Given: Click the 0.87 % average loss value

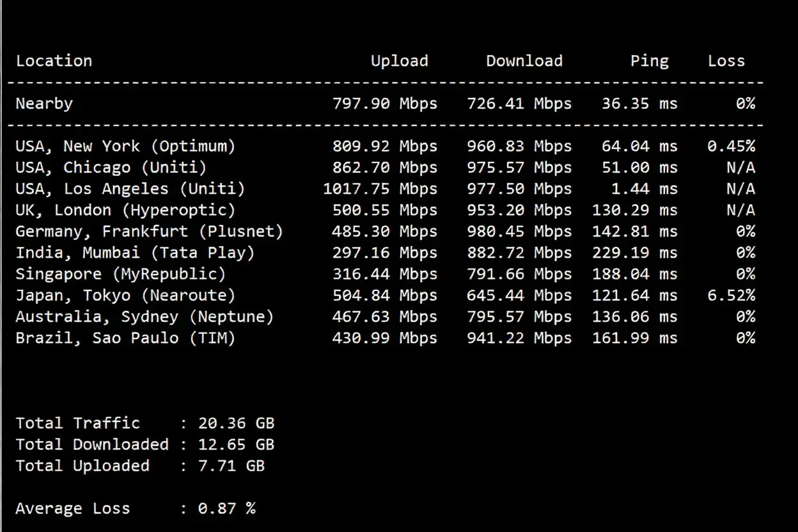Looking at the screenshot, I should pos(227,509).
